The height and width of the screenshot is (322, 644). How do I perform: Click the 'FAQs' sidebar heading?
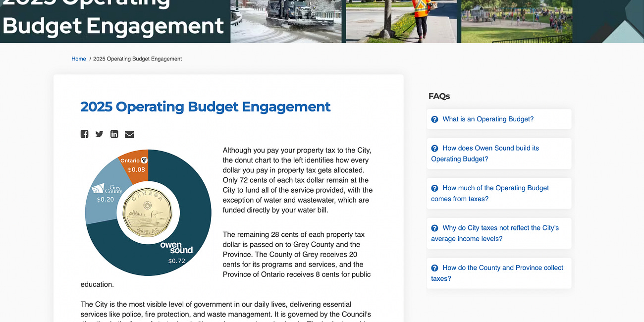439,96
